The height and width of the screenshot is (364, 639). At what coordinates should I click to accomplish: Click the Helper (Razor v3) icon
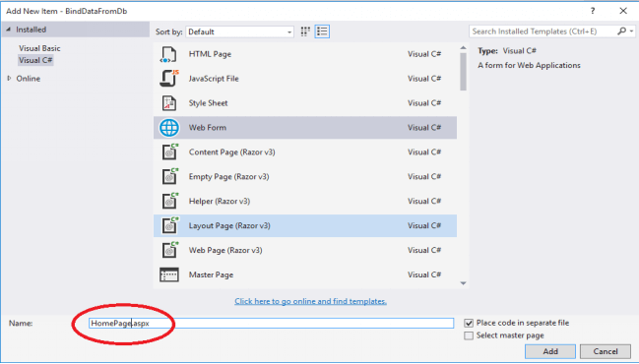(170, 201)
